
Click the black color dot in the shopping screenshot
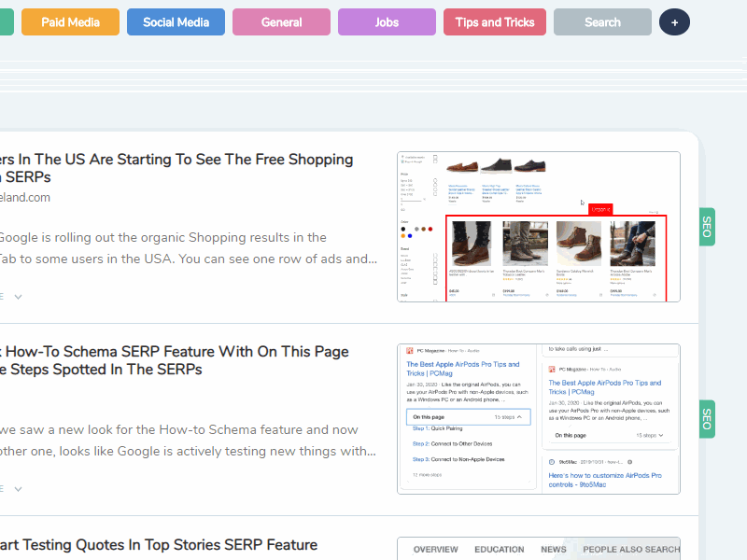coord(403,229)
